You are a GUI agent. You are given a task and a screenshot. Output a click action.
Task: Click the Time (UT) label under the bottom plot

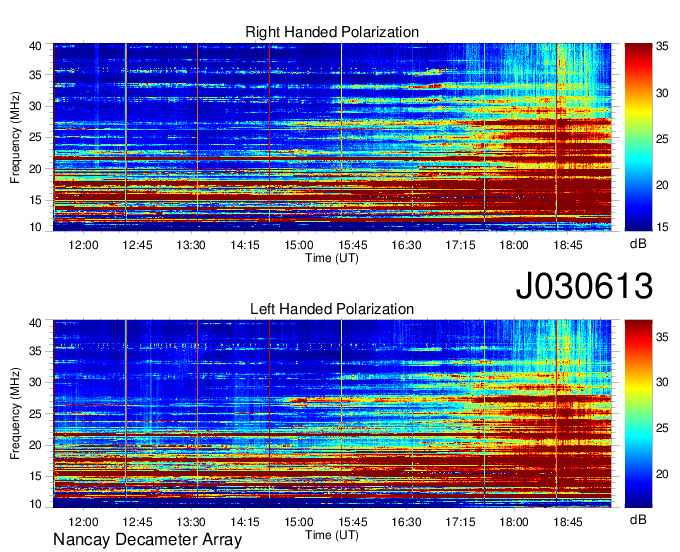pyautogui.click(x=332, y=535)
